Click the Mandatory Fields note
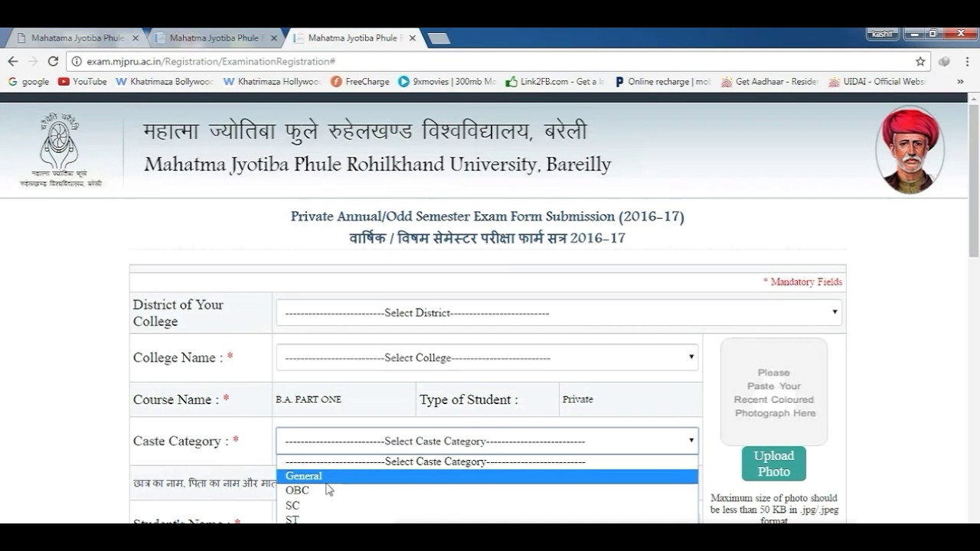Viewport: 980px width, 551px height. 802,282
